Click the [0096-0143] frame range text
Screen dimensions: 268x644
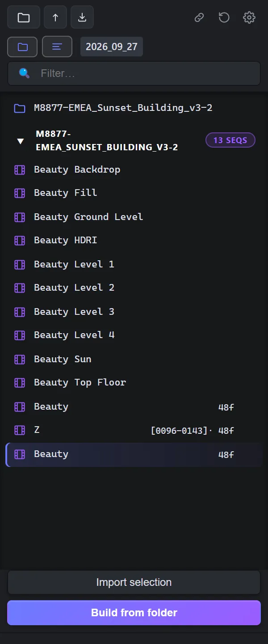pos(180,431)
